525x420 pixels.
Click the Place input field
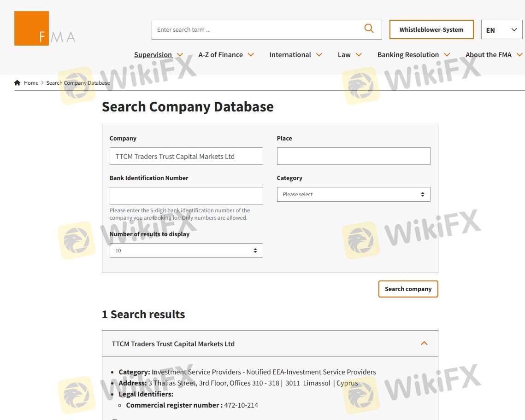(354, 156)
